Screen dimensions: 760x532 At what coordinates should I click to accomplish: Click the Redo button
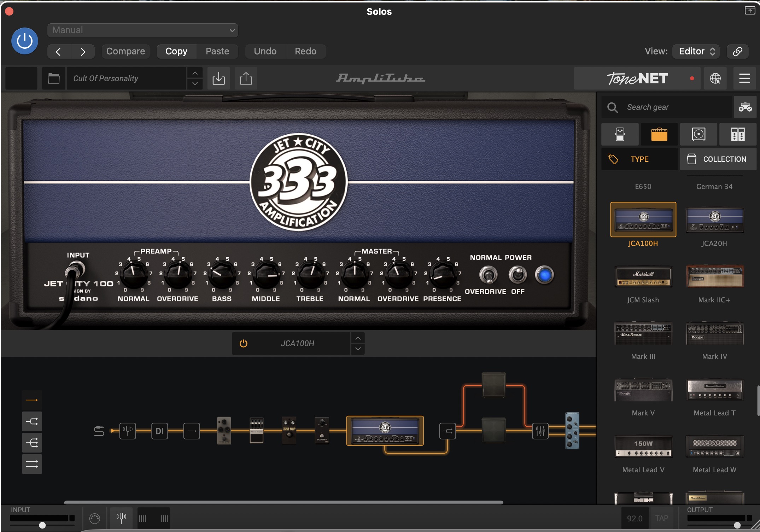coord(305,52)
